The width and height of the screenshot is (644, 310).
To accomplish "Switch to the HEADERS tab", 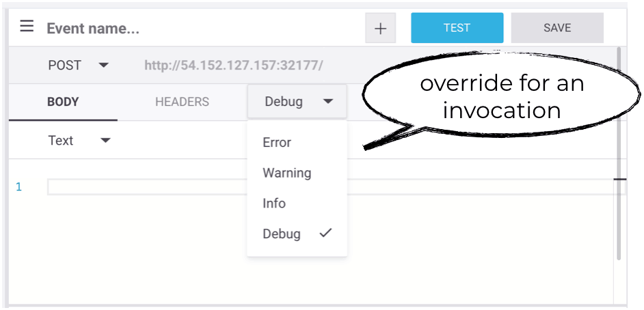I will (x=182, y=102).
